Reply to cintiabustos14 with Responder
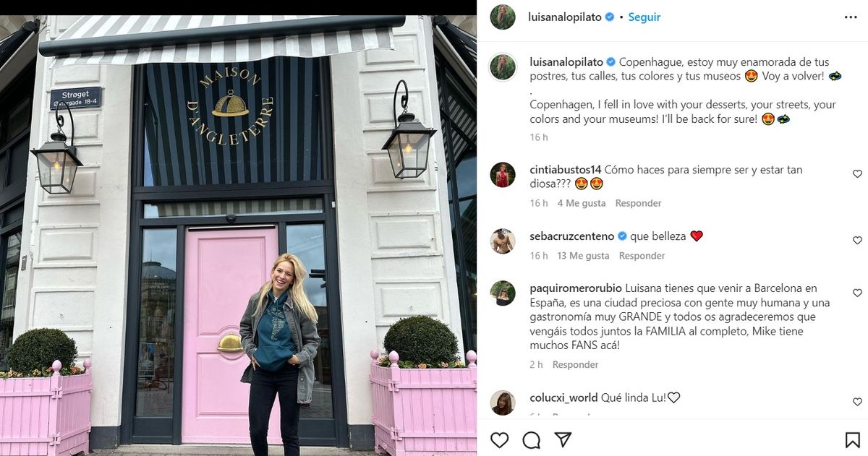 pos(638,203)
